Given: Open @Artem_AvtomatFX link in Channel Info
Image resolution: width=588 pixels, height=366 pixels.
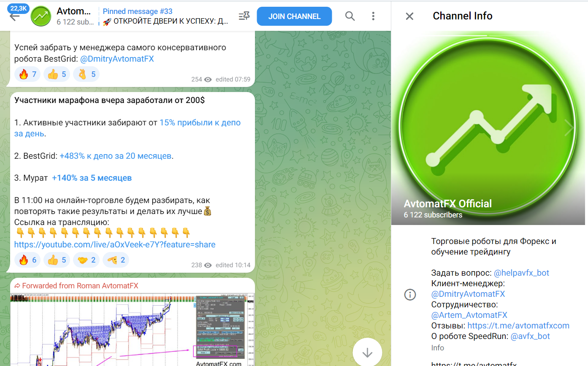Looking at the screenshot, I should point(469,315).
